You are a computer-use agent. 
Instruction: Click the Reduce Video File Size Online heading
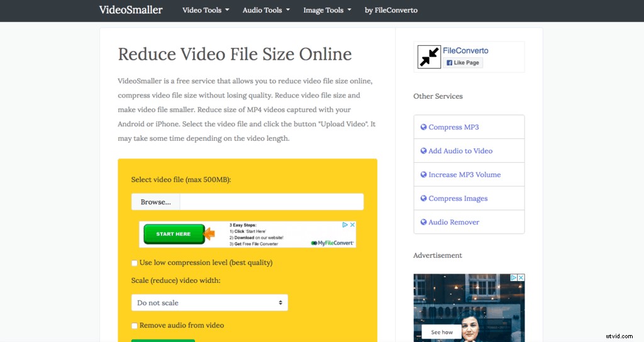[235, 54]
